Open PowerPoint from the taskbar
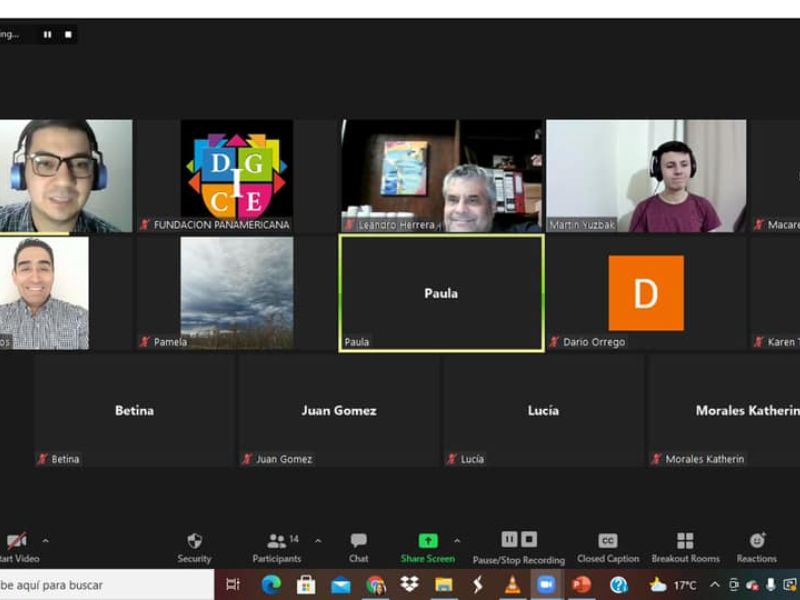Viewport: 800px width, 600px height. pos(581,585)
